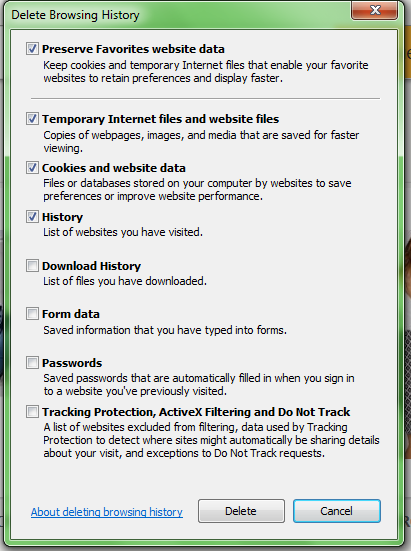Enable the Download History checkbox
Image resolution: width=411 pixels, height=551 pixels.
pos(32,266)
